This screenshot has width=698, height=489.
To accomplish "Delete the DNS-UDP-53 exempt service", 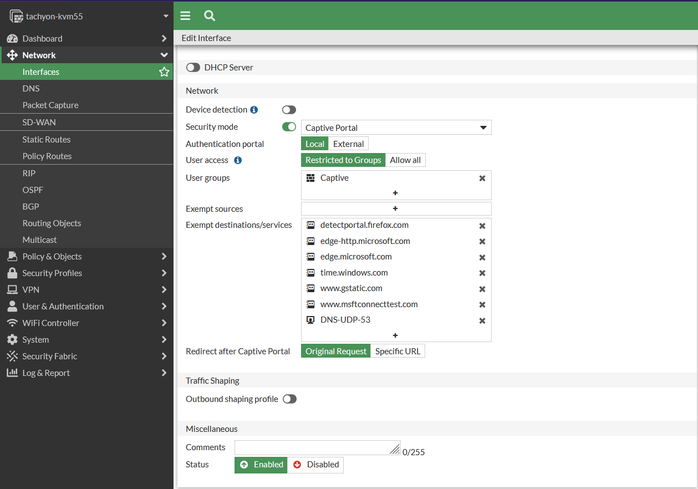I will [482, 321].
